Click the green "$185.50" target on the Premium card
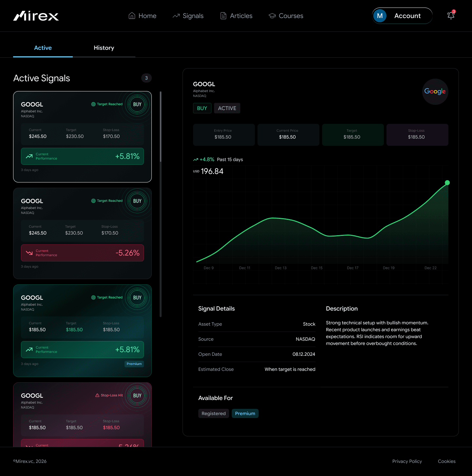Viewport: 472px width, 476px height. [74, 330]
